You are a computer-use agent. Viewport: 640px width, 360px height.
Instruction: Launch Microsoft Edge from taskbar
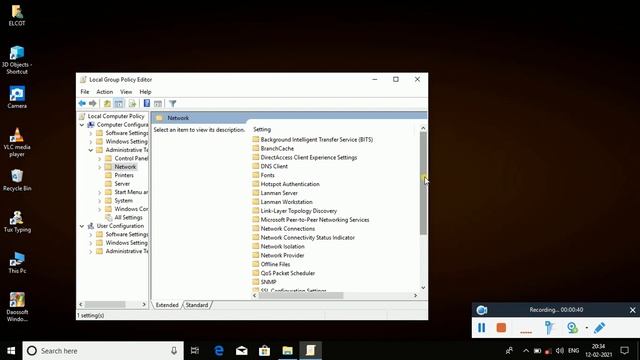coord(219,351)
